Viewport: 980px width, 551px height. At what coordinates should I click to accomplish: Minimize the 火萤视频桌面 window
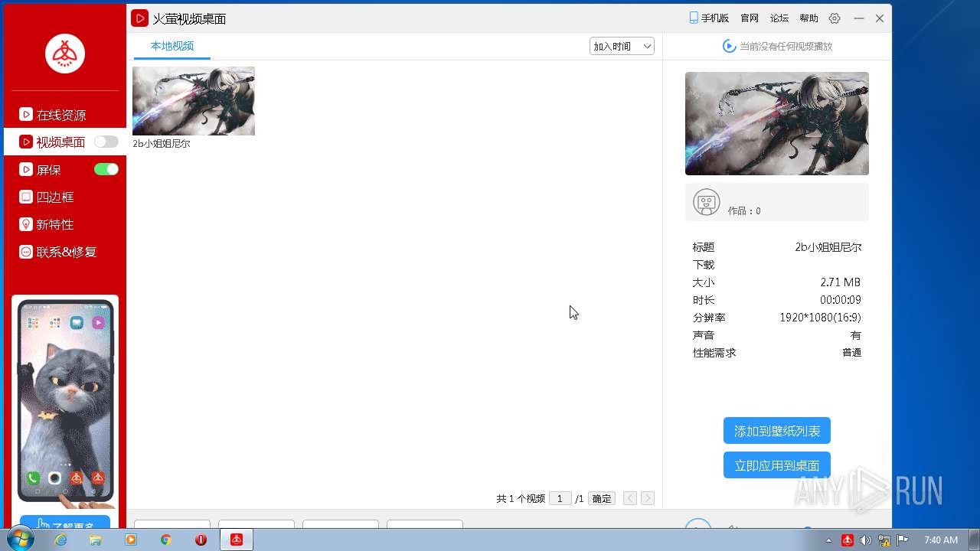coord(859,18)
